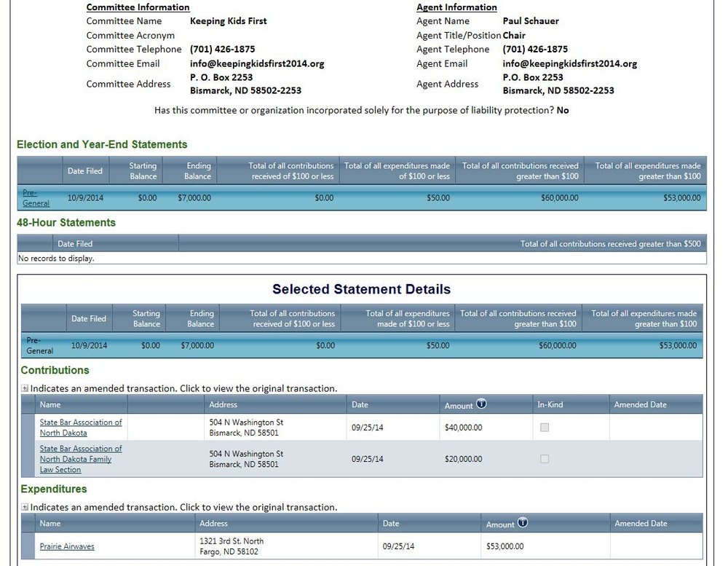Screen dimensions: 728x566
Task: Select the Election and Year-End Statements heading
Action: click(x=102, y=144)
